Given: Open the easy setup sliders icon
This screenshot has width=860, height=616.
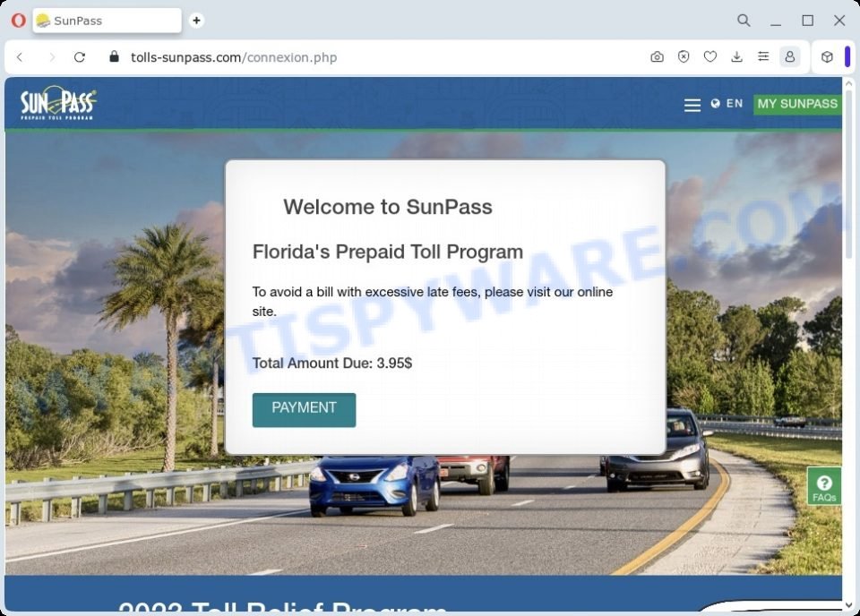Looking at the screenshot, I should click(763, 57).
